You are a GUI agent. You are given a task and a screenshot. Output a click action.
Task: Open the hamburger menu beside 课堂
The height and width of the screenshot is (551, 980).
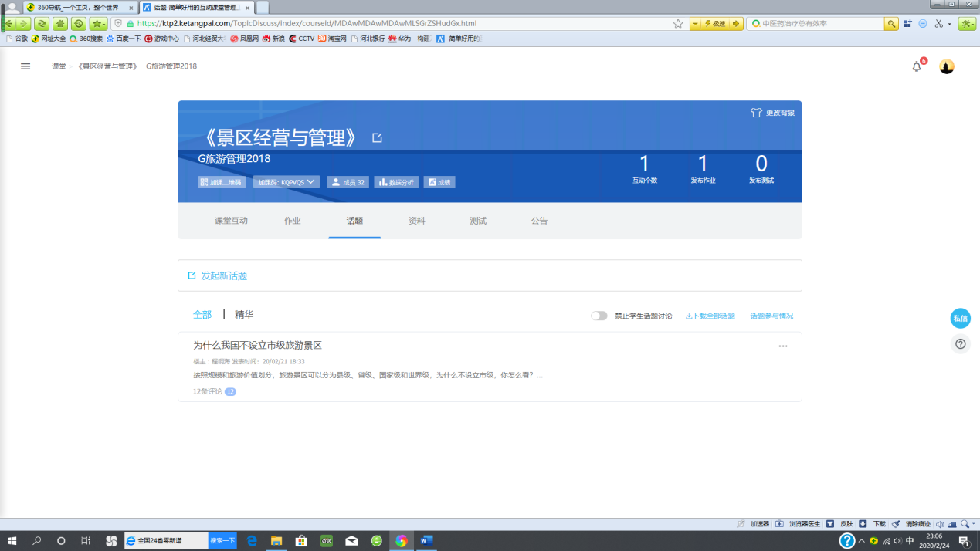click(25, 66)
